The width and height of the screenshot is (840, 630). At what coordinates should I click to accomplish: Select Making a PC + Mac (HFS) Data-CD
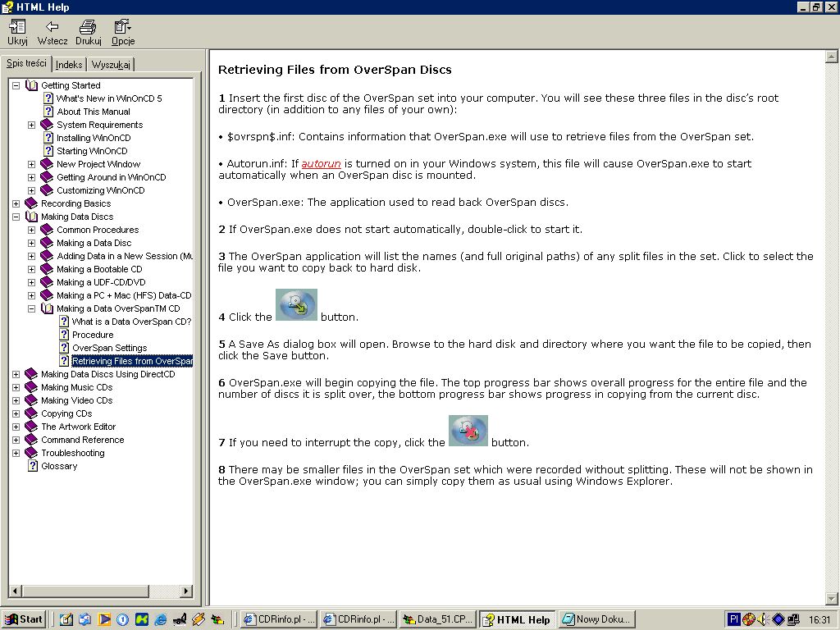(x=124, y=295)
